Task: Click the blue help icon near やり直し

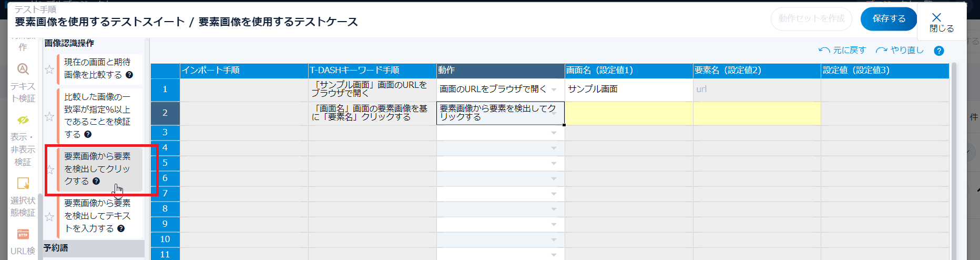Action: point(939,51)
